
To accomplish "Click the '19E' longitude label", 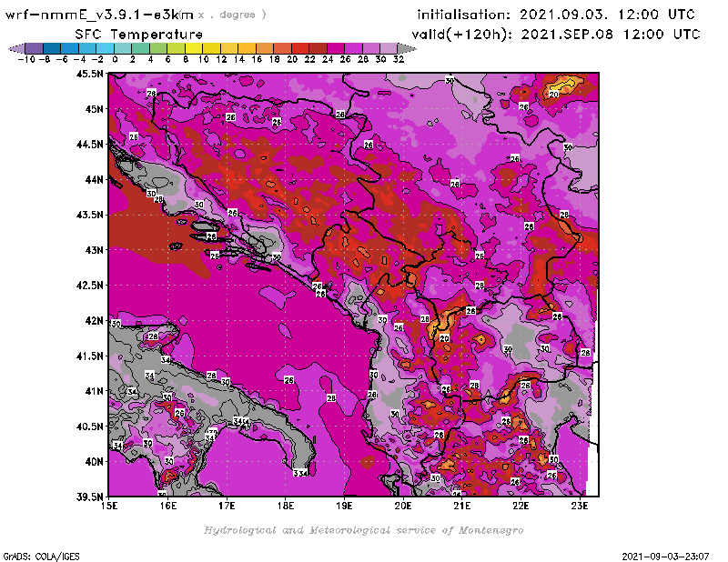I will (x=344, y=506).
